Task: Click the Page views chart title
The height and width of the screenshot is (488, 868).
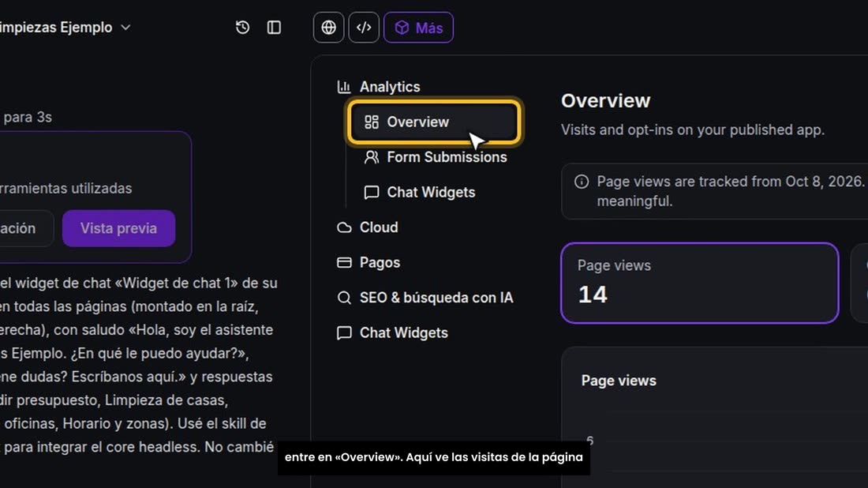Action: click(x=619, y=381)
